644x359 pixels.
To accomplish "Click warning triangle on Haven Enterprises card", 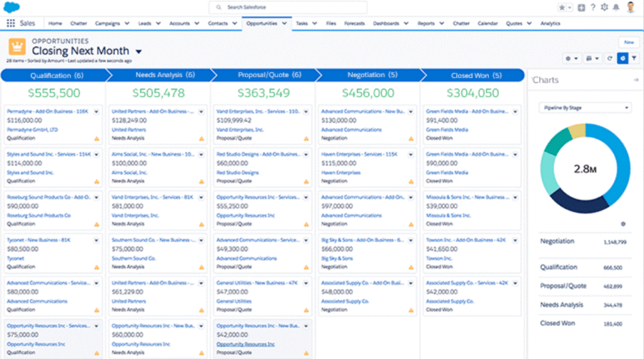I will click(x=411, y=182).
